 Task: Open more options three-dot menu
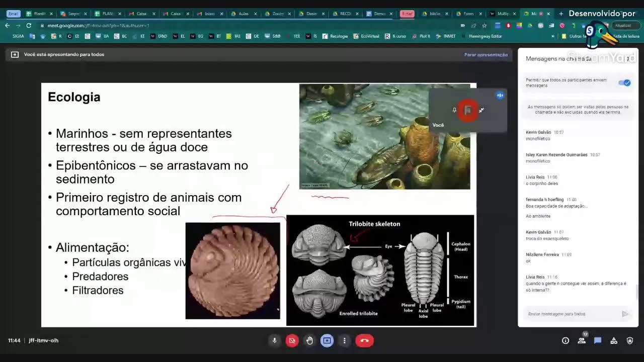tap(344, 340)
